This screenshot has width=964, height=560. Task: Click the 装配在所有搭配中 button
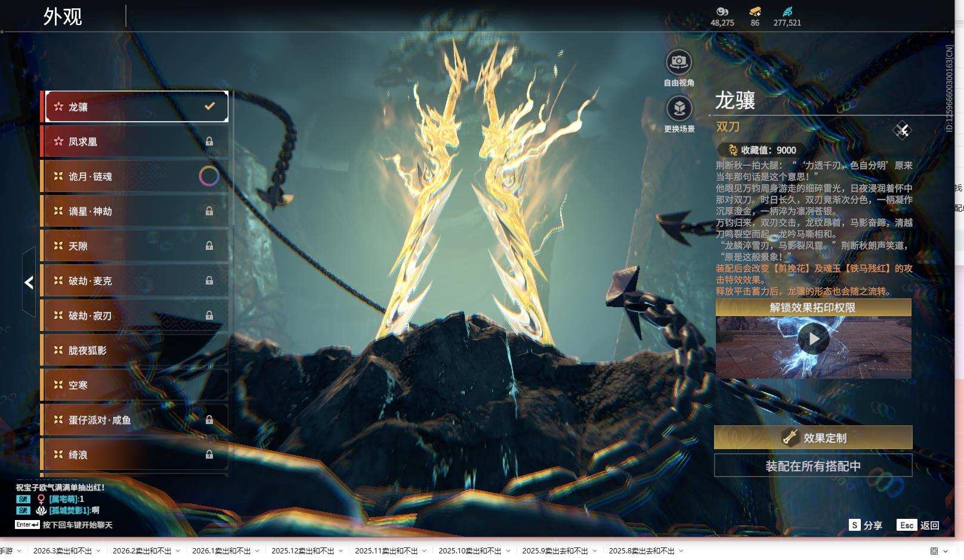point(813,466)
